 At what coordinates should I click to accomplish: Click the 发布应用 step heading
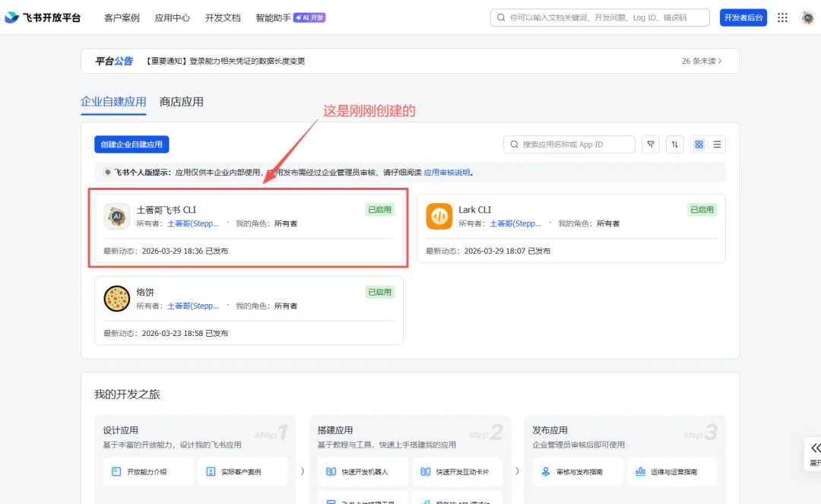click(x=550, y=430)
